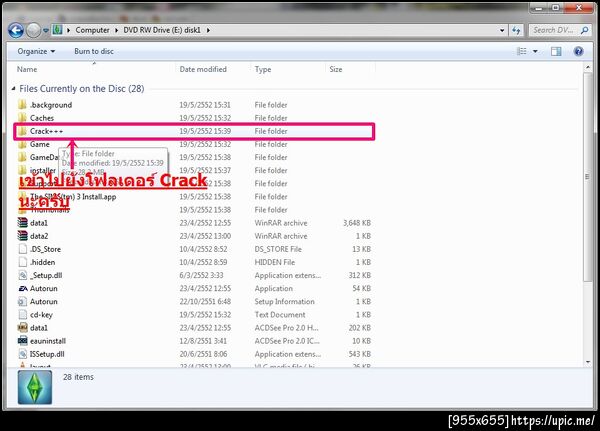
Task: Select the GameData folder icon
Action: point(23,157)
